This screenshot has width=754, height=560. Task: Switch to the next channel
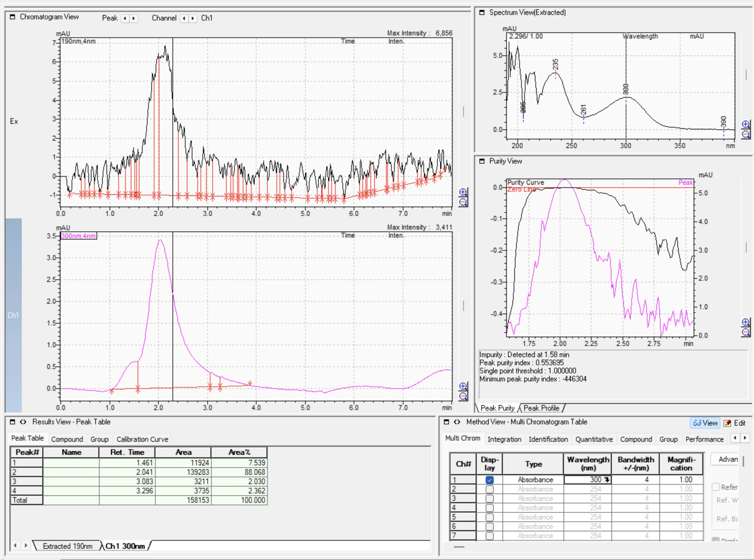[193, 18]
